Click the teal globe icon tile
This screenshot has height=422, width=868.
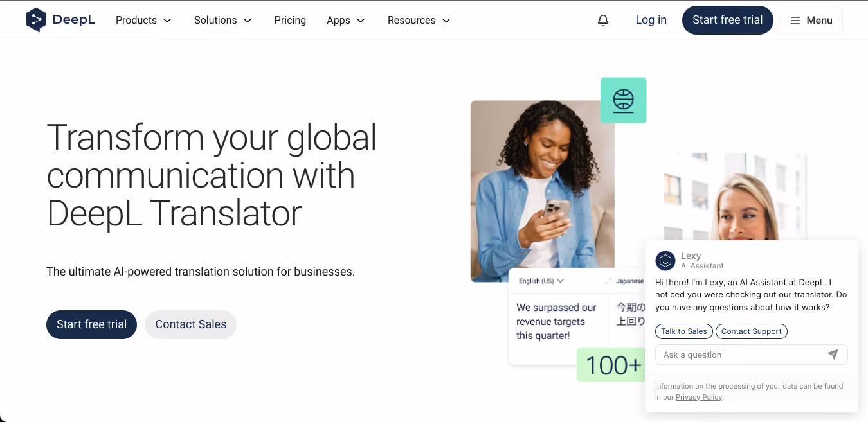pyautogui.click(x=623, y=100)
